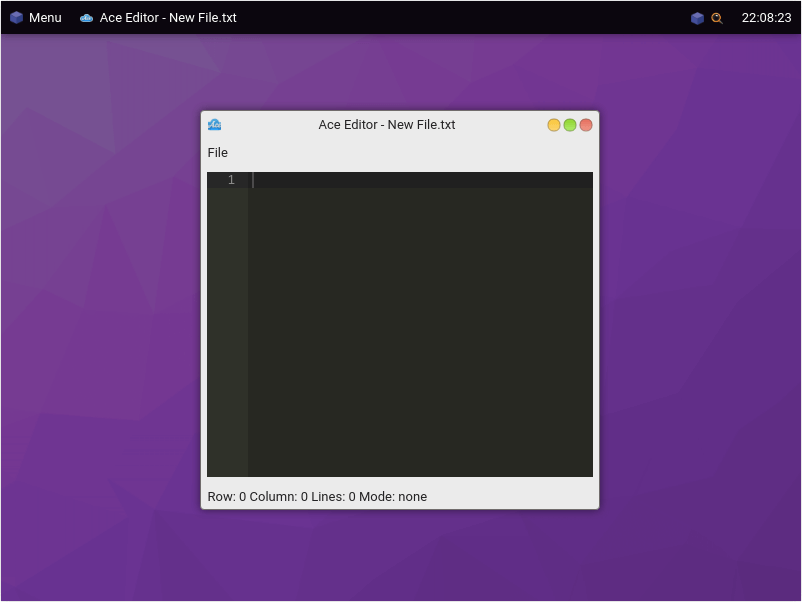Click the Ace cloud icon in window titlebar
This screenshot has height=602, width=802.
coord(214,124)
